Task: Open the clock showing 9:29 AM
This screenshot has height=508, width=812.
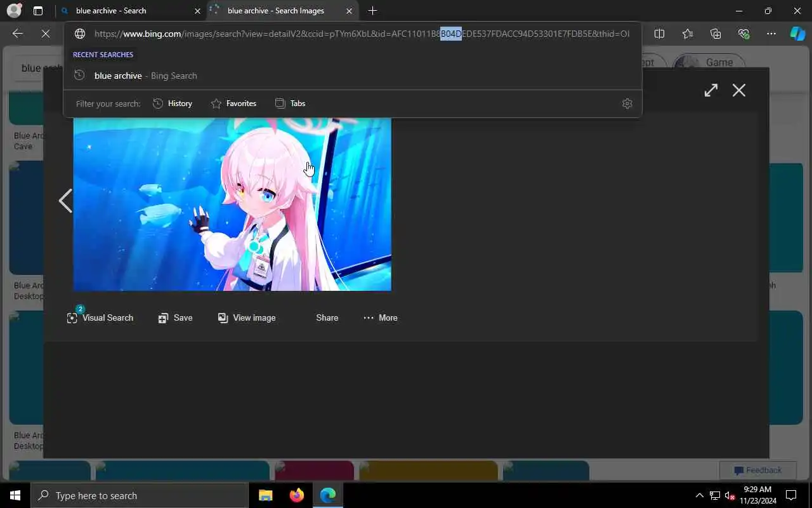Action: (x=757, y=495)
